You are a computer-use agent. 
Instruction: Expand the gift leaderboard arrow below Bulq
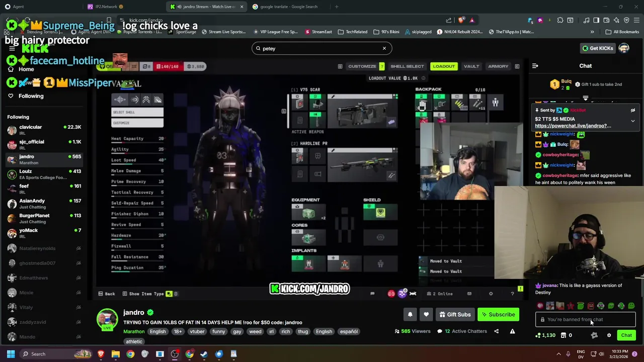586,98
